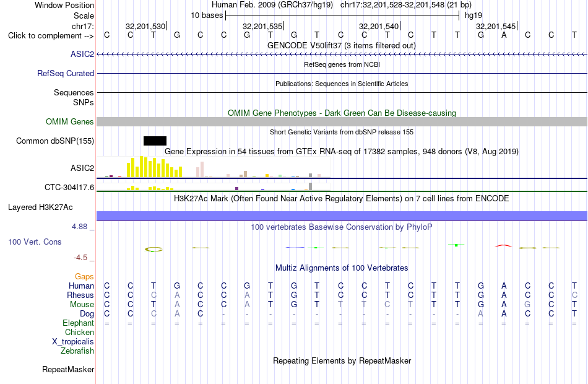This screenshot has width=588, height=384.
Task: Click the 'Click to complement -->' label
Action: pyautogui.click(x=51, y=36)
